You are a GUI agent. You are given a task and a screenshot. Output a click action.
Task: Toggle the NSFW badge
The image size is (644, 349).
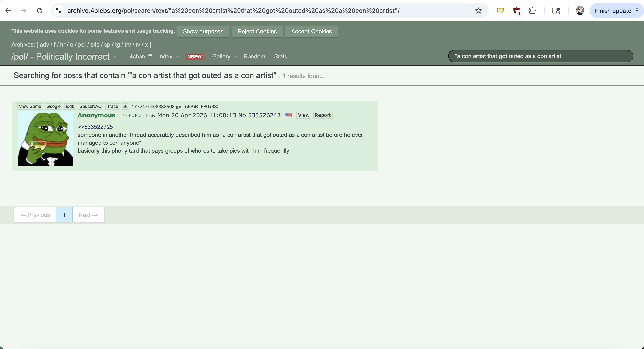coord(194,57)
